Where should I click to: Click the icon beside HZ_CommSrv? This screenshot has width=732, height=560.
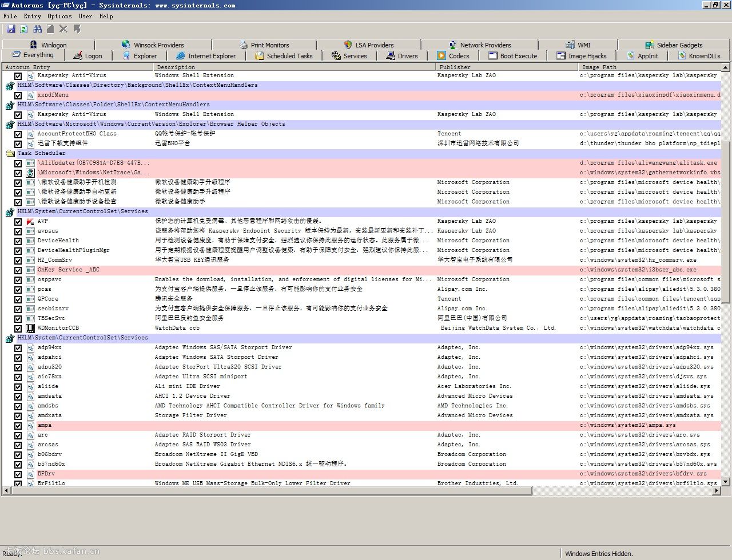(x=30, y=260)
